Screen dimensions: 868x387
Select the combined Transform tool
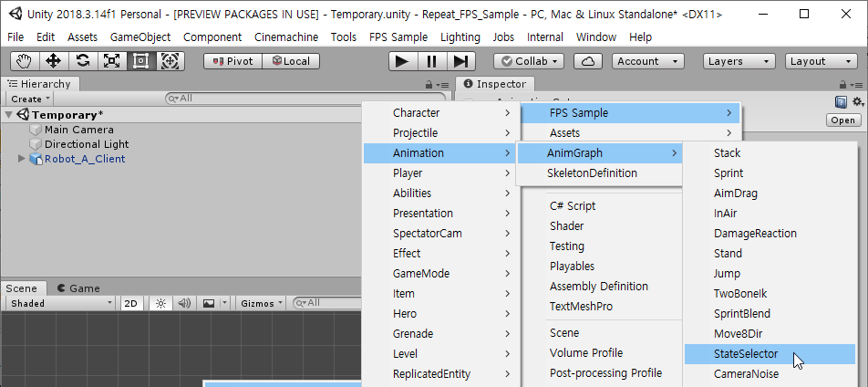coord(170,61)
